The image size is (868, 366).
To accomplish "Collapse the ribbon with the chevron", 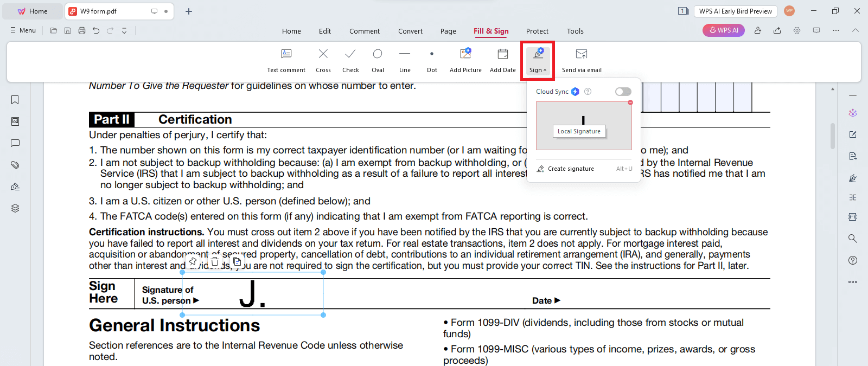I will (855, 30).
